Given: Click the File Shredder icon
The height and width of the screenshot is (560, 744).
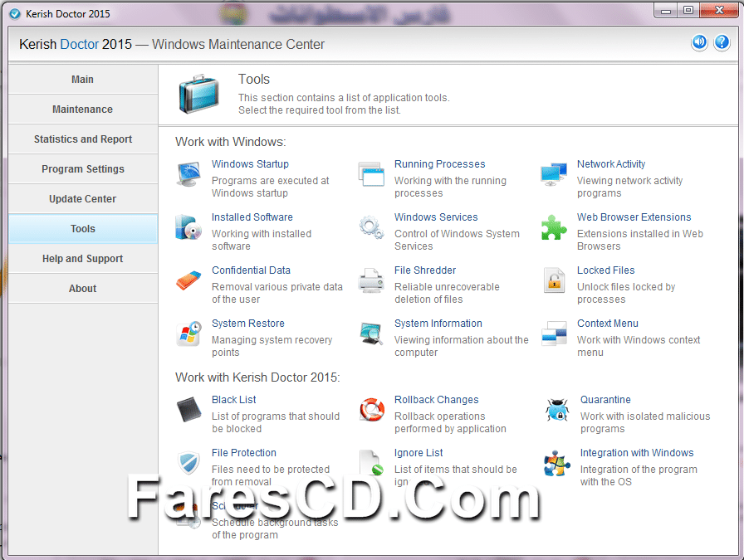Looking at the screenshot, I should click(371, 280).
